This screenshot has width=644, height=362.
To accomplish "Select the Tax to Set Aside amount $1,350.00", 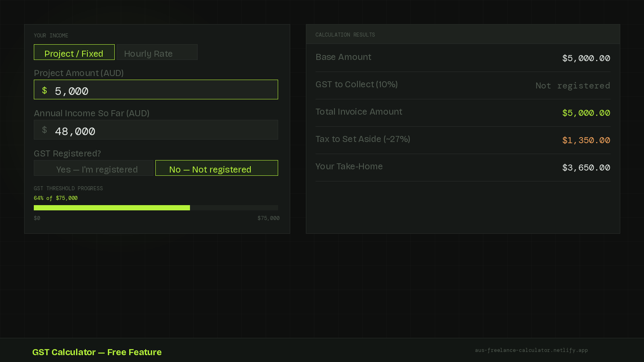I will 586,140.
